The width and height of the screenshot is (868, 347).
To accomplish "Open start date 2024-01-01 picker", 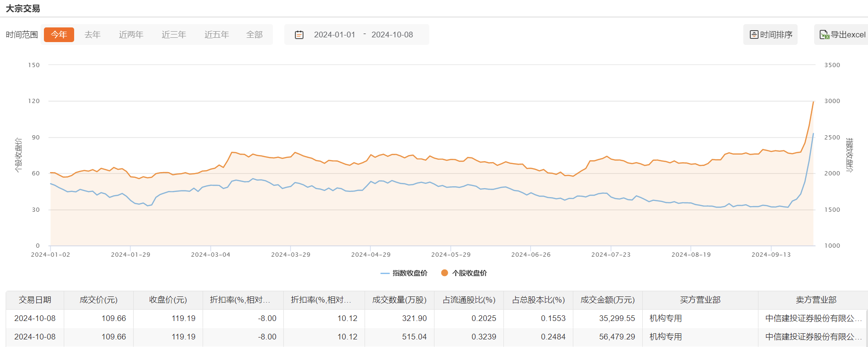I will pyautogui.click(x=334, y=35).
